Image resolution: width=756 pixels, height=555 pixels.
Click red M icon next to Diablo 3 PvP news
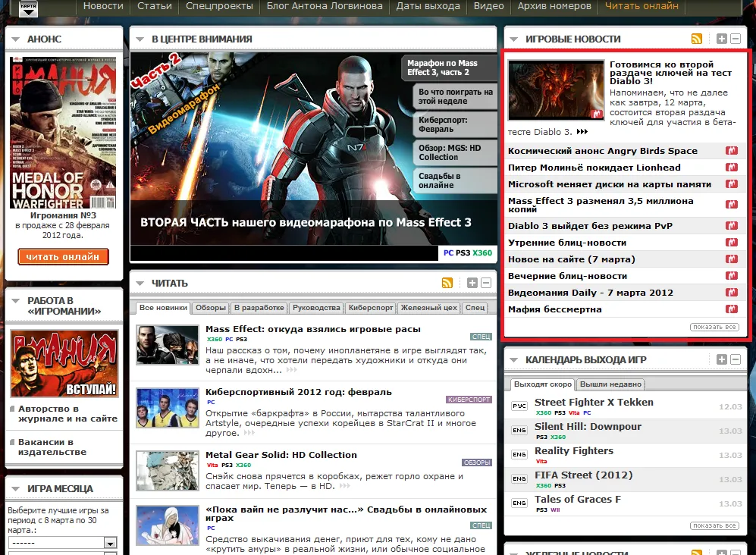pos(732,226)
